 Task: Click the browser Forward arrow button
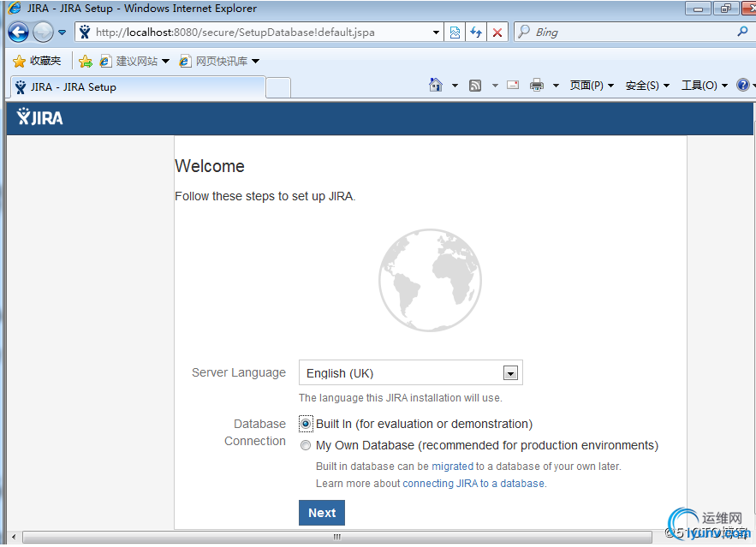click(44, 33)
